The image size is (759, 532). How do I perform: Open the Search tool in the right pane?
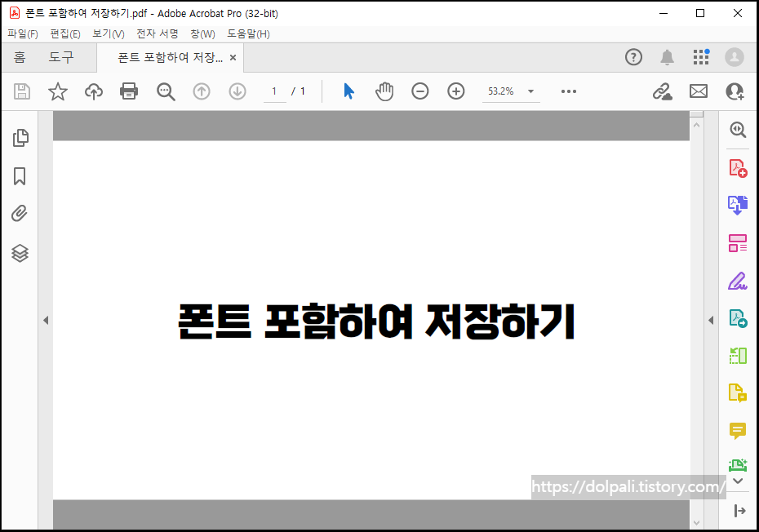(737, 130)
